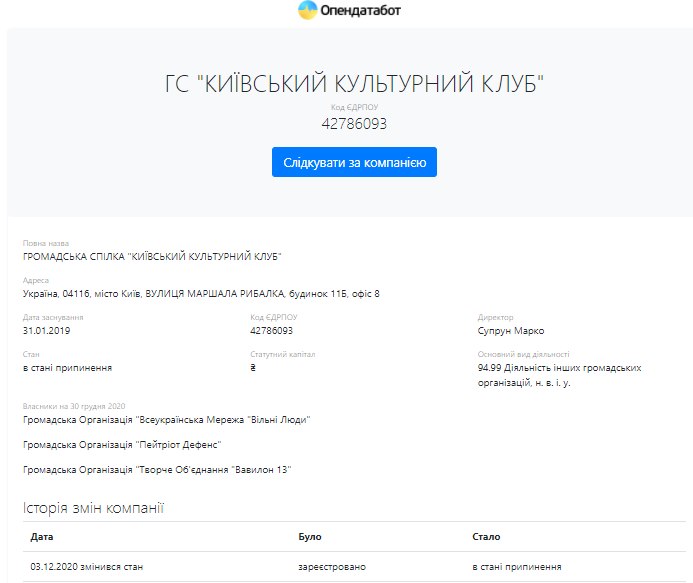Click the ЄДРПОУ code under the title
This screenshot has width=693, height=583.
tap(354, 124)
